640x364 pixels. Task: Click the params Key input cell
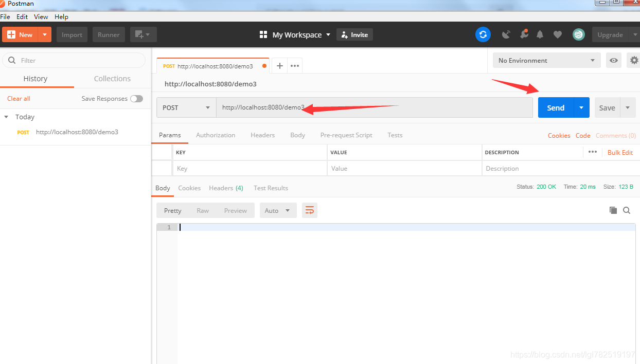[250, 168]
